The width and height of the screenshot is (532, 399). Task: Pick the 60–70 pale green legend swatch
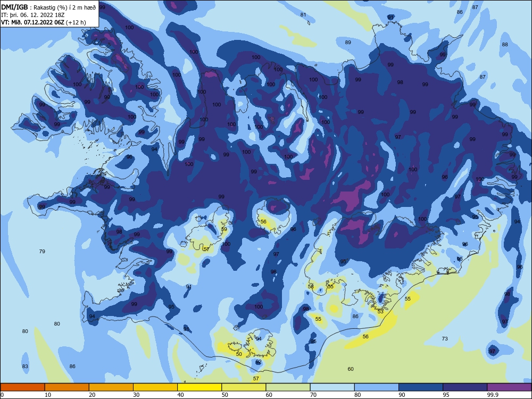click(288, 387)
